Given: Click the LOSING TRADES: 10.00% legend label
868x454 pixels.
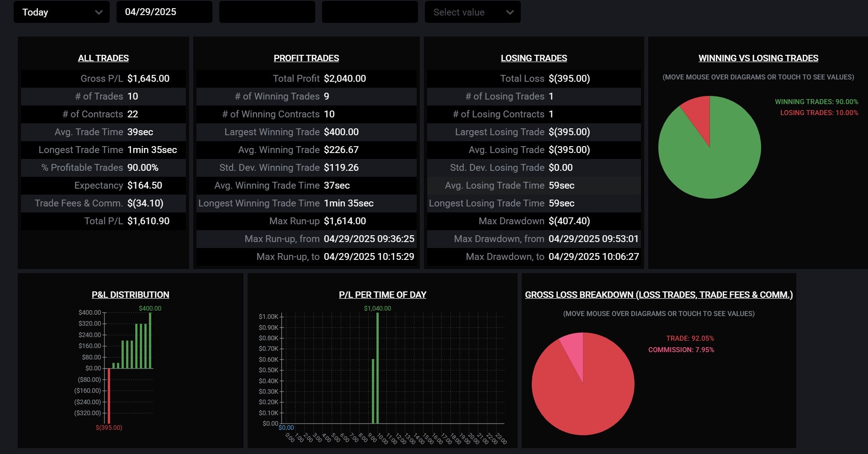Looking at the screenshot, I should (819, 113).
